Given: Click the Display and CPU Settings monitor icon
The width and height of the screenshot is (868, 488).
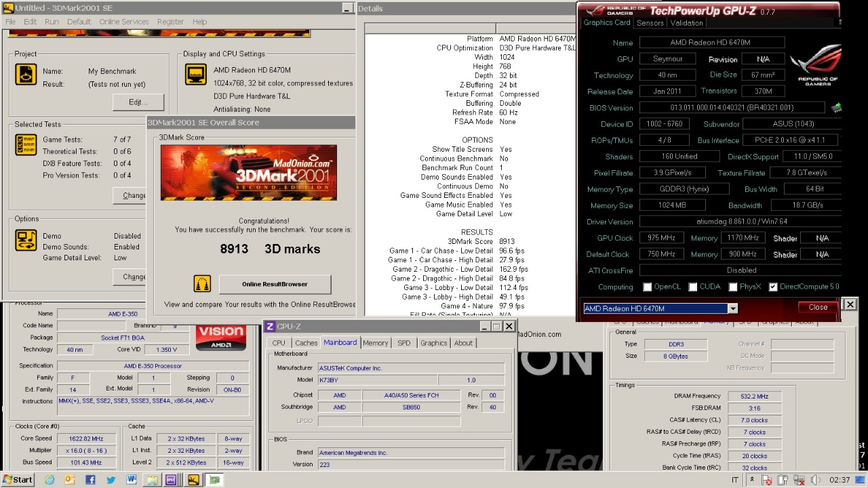Looking at the screenshot, I should tap(196, 75).
